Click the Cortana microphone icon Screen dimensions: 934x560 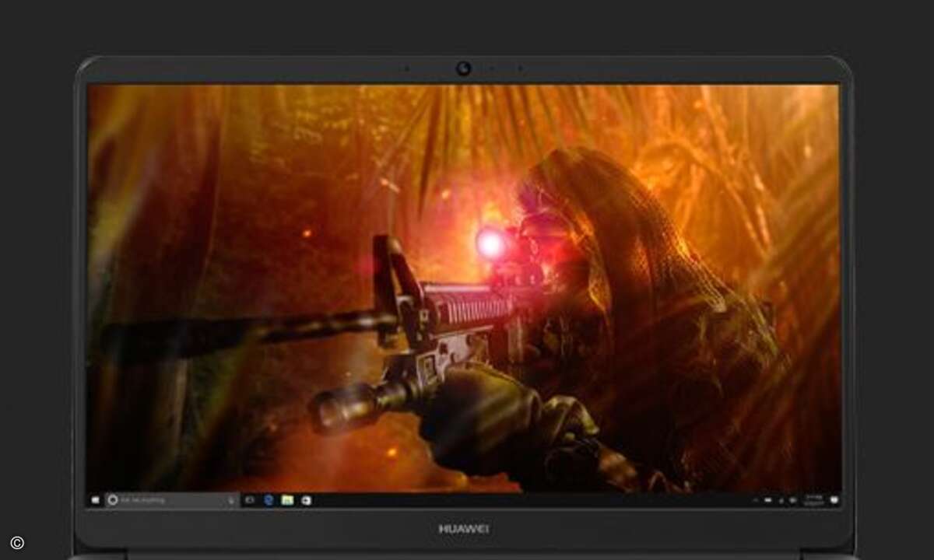pos(230,501)
